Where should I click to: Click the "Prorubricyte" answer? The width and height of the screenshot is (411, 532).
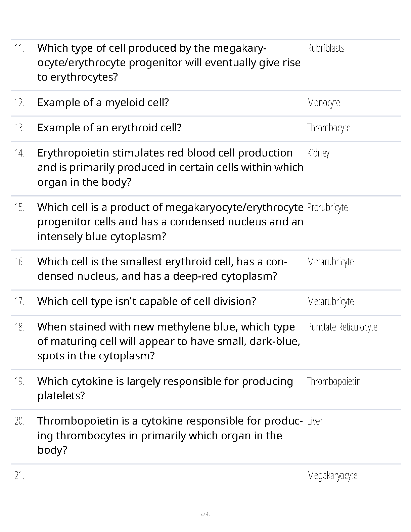click(x=327, y=208)
